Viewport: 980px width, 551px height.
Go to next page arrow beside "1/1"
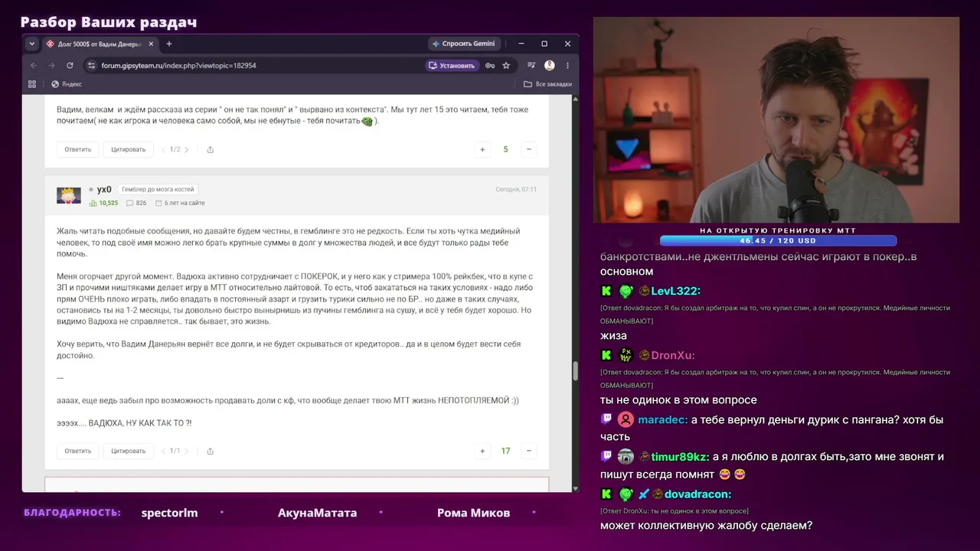tap(186, 451)
